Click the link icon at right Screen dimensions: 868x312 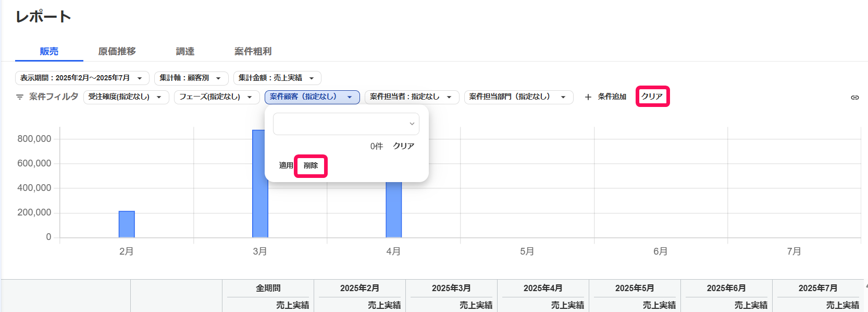[854, 98]
